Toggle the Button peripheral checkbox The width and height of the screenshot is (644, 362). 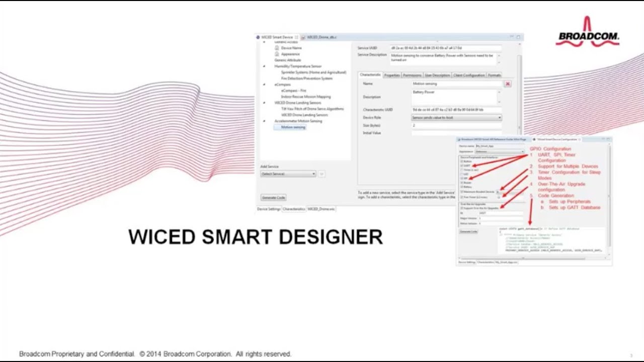(x=462, y=161)
